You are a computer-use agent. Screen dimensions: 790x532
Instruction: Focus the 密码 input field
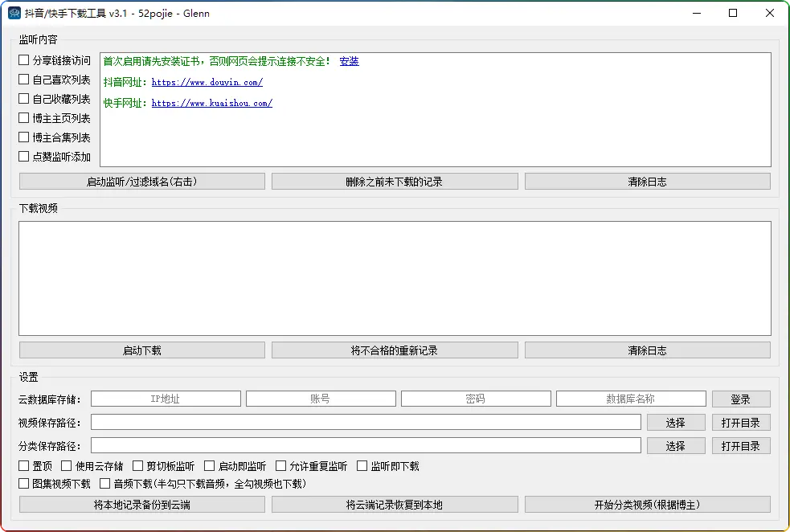point(476,399)
